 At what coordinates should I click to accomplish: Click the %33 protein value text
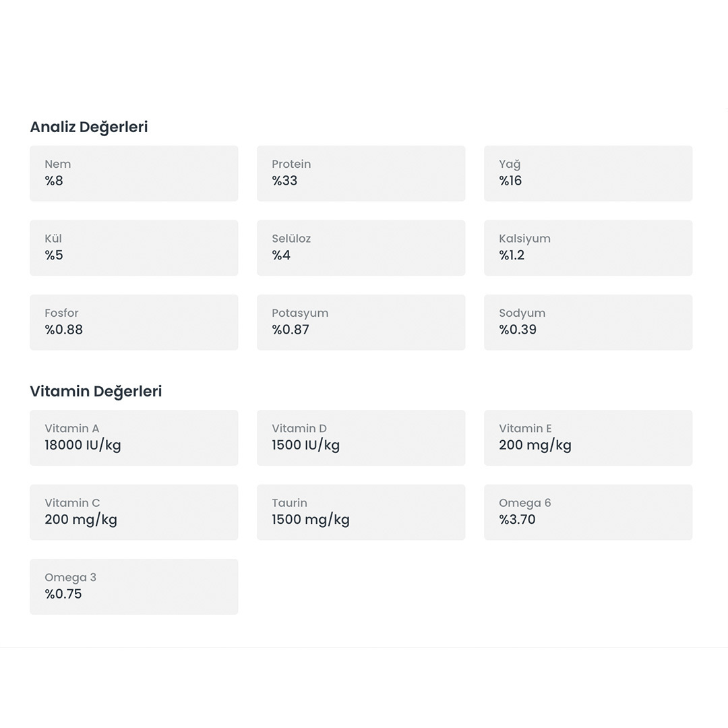click(x=284, y=181)
